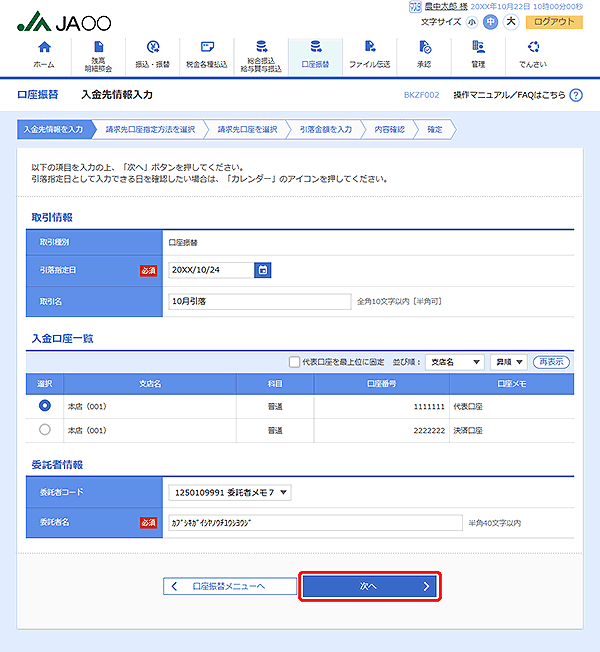Screen dimensions: 600x652
Task: Select the account 2222222 radio button
Action: point(44,430)
